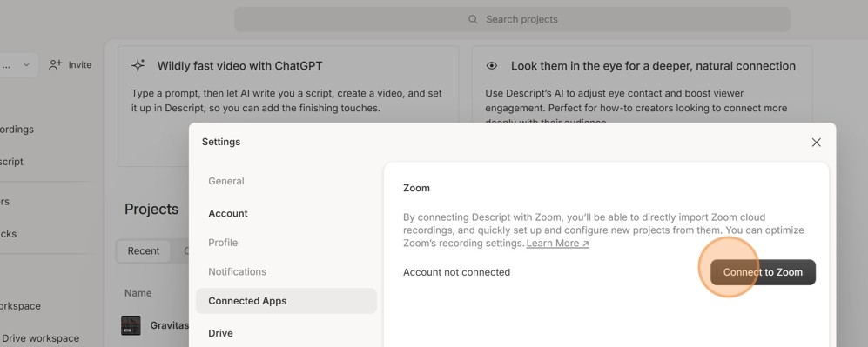Switch to the Recent projects tab
The image size is (868, 347).
[x=144, y=250]
